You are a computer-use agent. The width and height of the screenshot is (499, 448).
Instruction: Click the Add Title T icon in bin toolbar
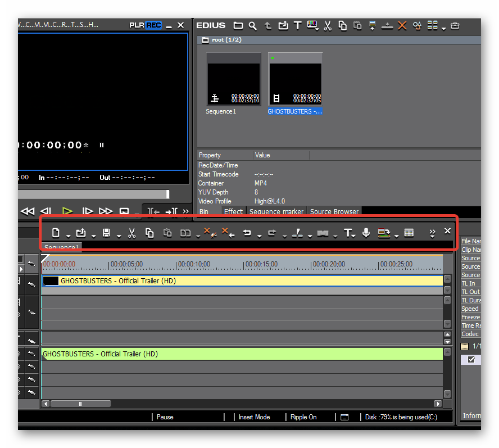click(297, 25)
